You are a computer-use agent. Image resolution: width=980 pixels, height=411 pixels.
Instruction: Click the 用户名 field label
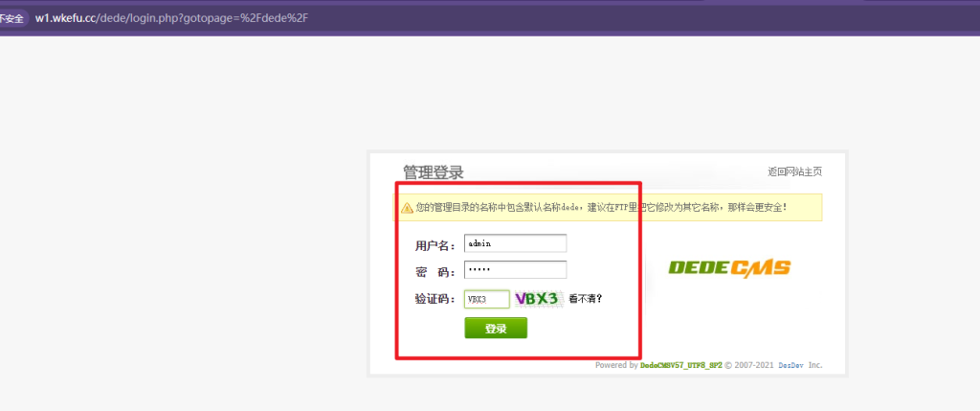click(435, 244)
